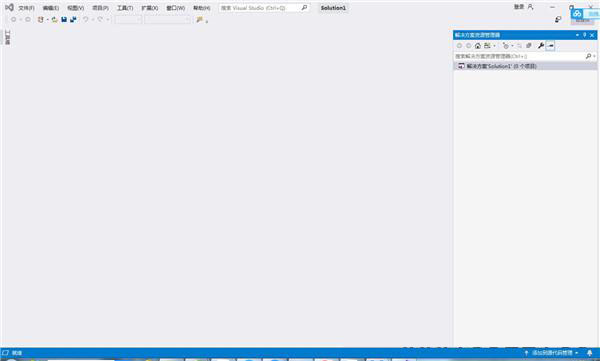Viewport: 600px width, 361px height.
Task: Click the Live Share feedback icon
Action: tap(558, 19)
